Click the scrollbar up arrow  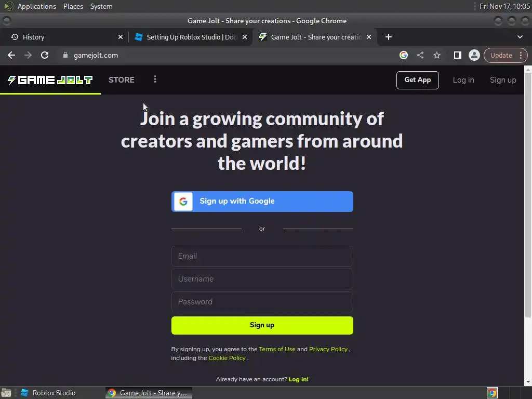[x=528, y=69]
